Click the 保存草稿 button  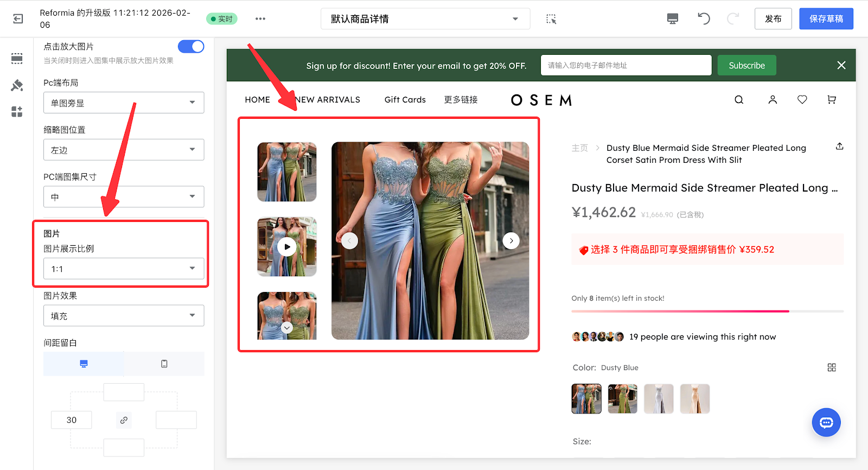click(x=826, y=19)
